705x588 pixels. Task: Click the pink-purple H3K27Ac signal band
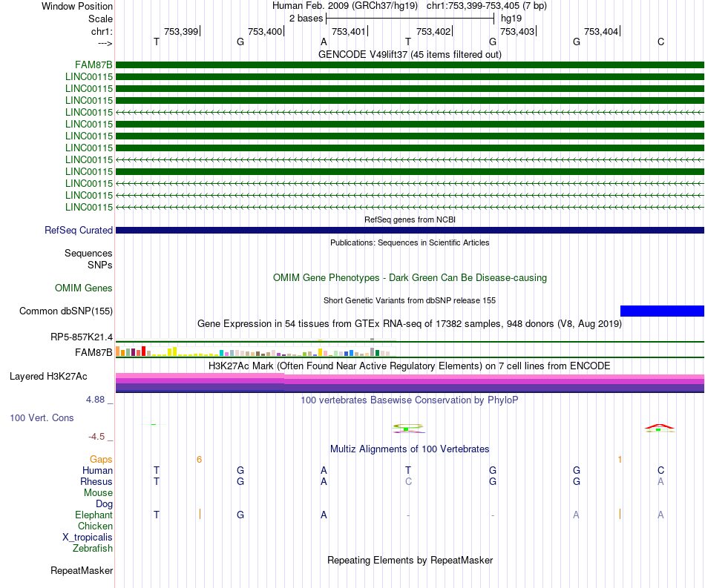point(410,383)
